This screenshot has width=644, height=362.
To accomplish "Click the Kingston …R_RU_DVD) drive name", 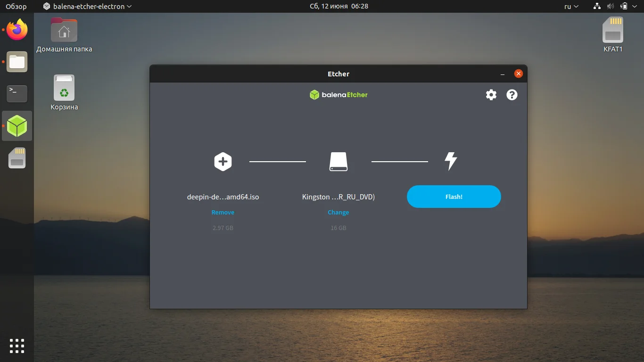I will click(339, 197).
